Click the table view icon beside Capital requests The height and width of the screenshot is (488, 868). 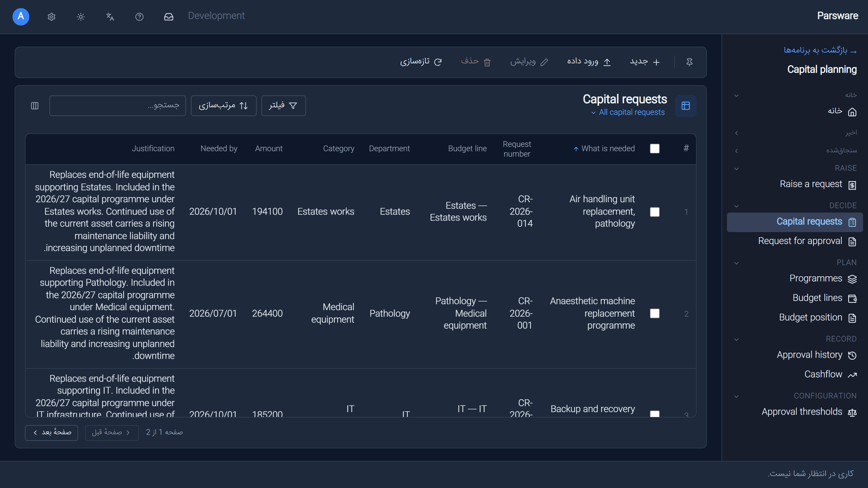(x=685, y=106)
